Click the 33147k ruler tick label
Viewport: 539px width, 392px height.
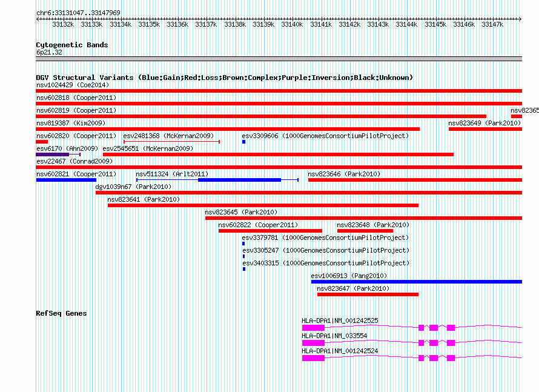tap(492, 24)
